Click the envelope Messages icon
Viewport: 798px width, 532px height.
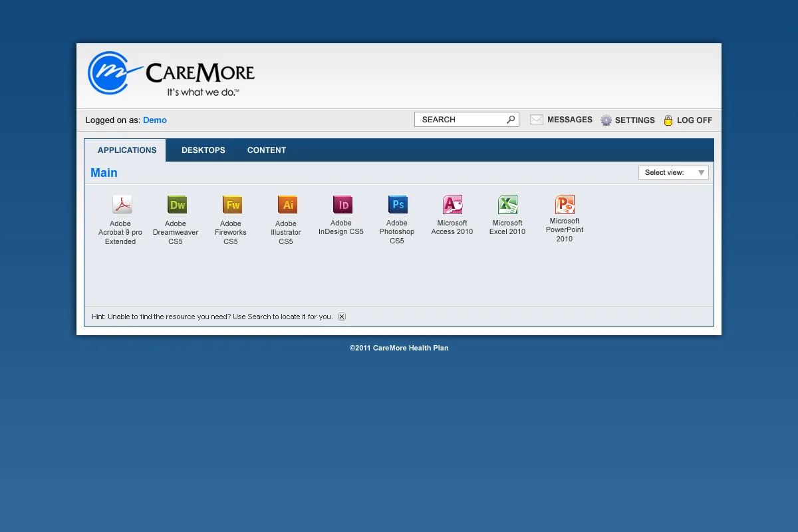(537, 120)
